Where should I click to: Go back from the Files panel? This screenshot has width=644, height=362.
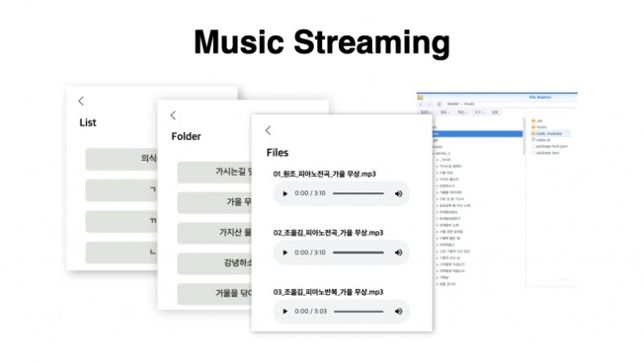tap(269, 131)
